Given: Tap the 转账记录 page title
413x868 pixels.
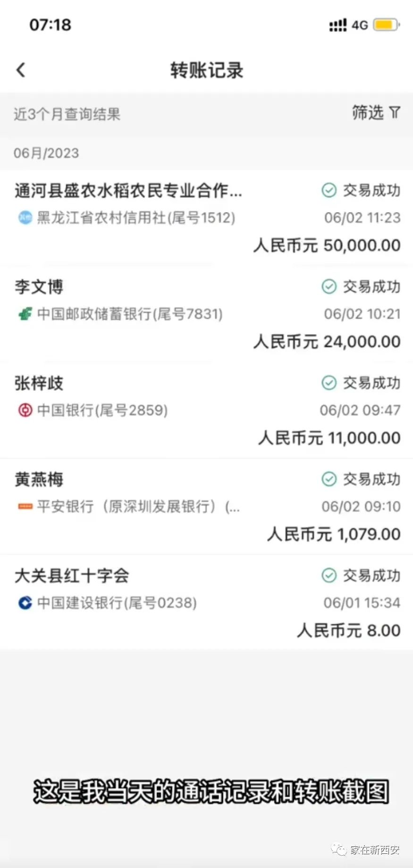Looking at the screenshot, I should coord(207,70).
